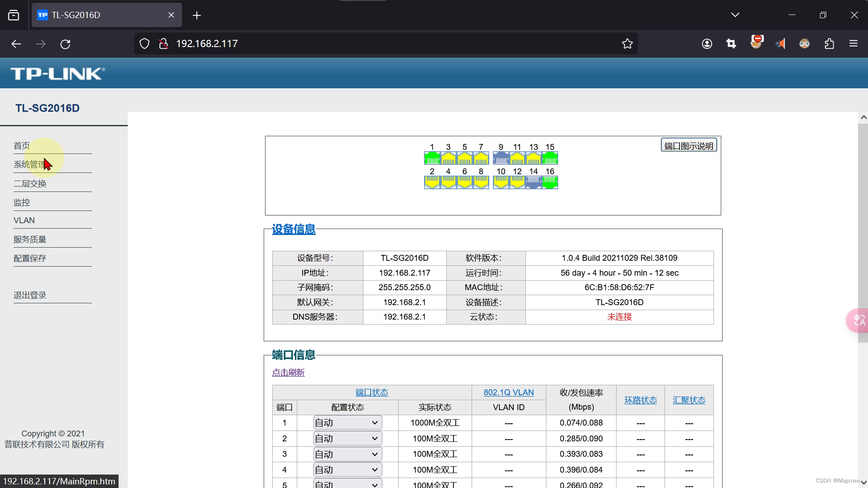The image size is (868, 488).
Task: Click the 点击刷新 link
Action: (288, 373)
